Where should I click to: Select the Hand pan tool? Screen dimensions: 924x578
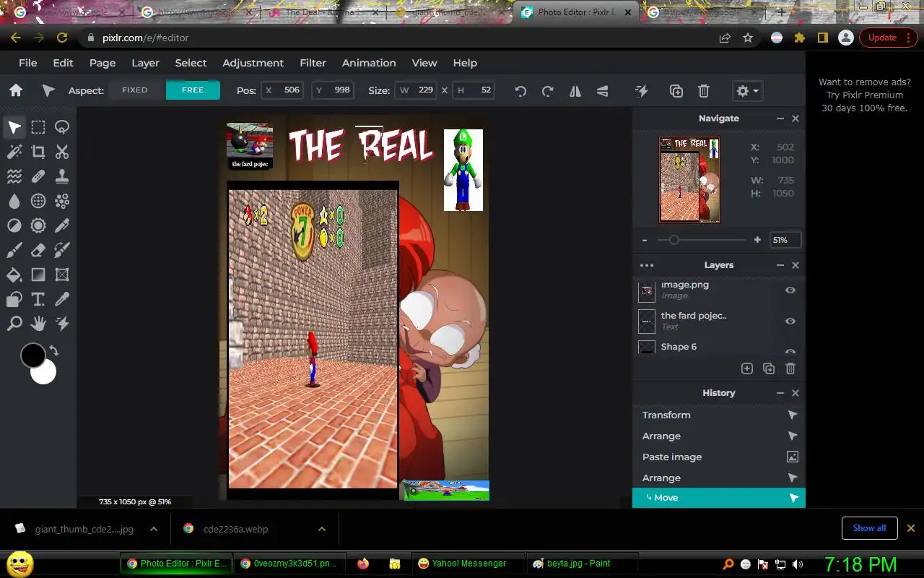(x=38, y=323)
